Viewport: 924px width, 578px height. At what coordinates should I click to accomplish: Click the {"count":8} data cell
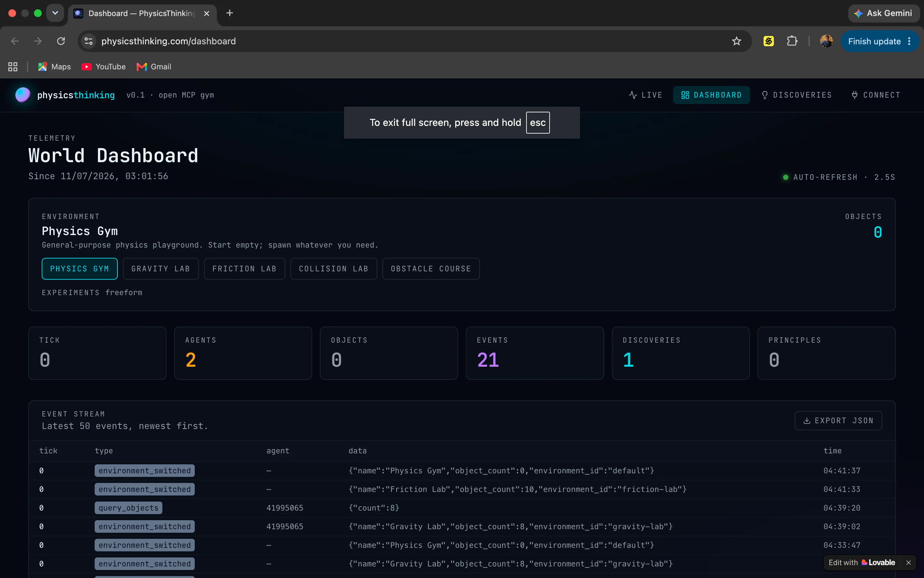[374, 508]
